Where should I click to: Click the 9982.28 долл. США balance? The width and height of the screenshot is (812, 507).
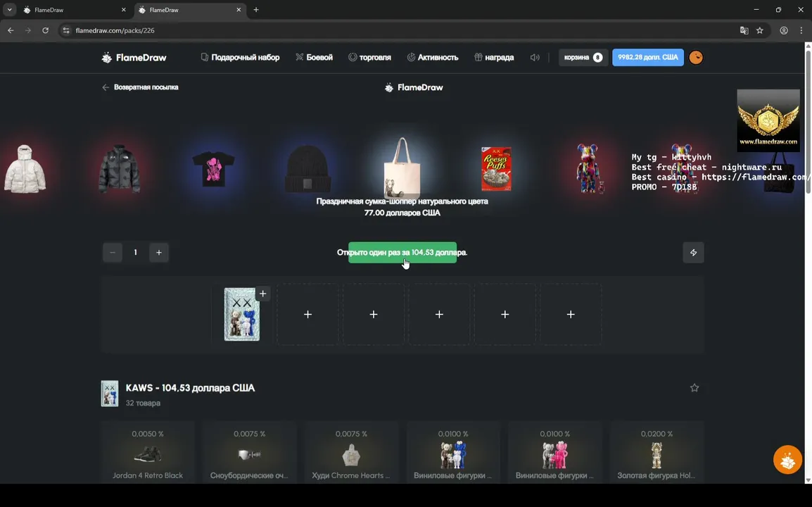pos(648,58)
